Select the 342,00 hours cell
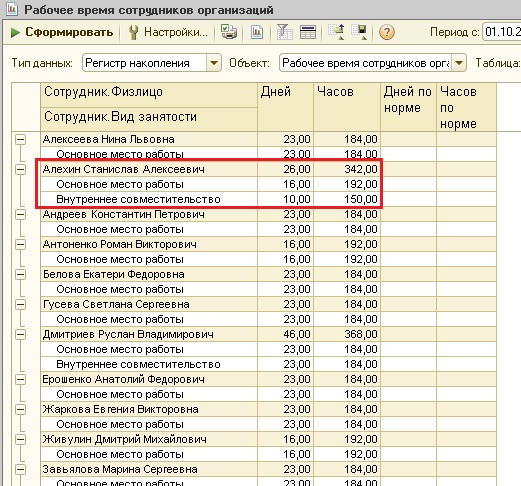521x486 pixels. 347,169
